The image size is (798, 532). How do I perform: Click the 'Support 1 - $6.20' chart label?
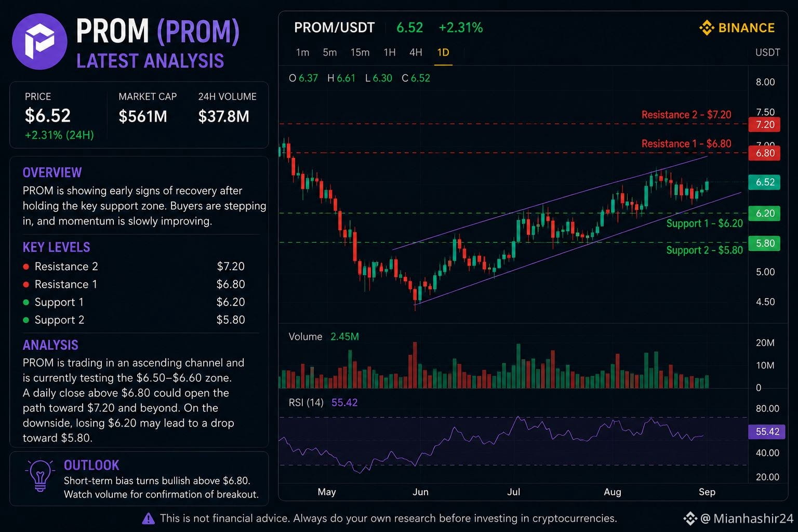[704, 223]
